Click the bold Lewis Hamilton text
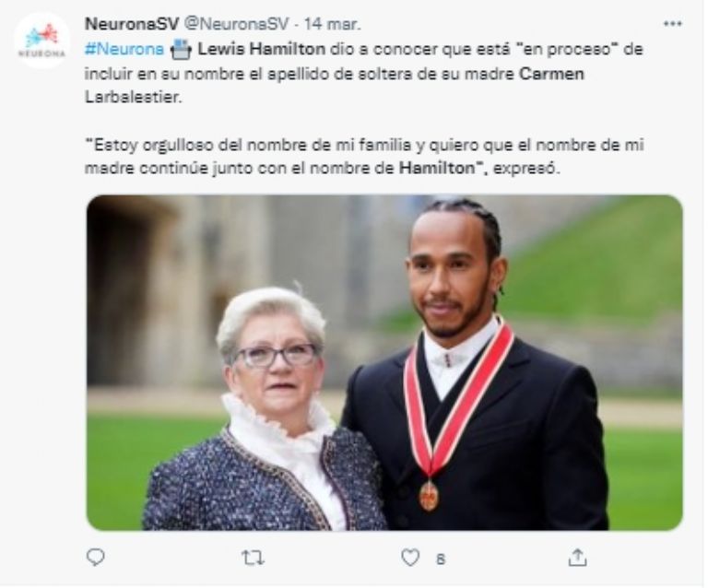This screenshot has height=588, width=708. pyautogui.click(x=262, y=49)
